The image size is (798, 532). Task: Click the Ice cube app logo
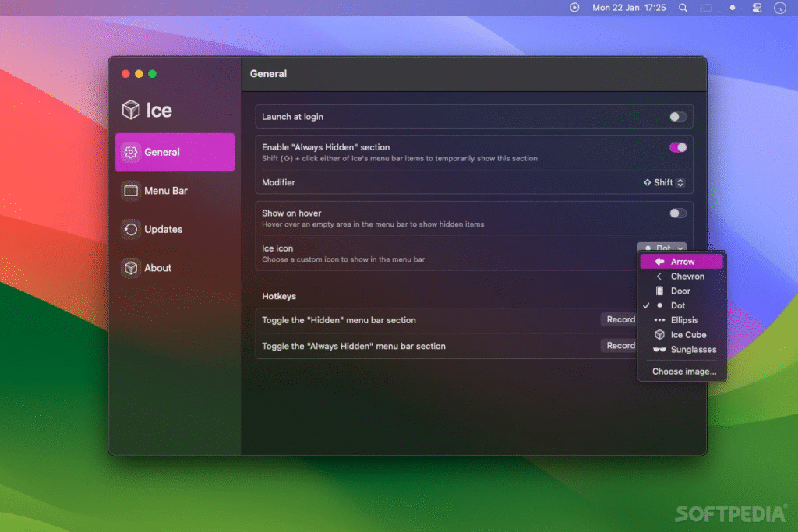(x=130, y=110)
